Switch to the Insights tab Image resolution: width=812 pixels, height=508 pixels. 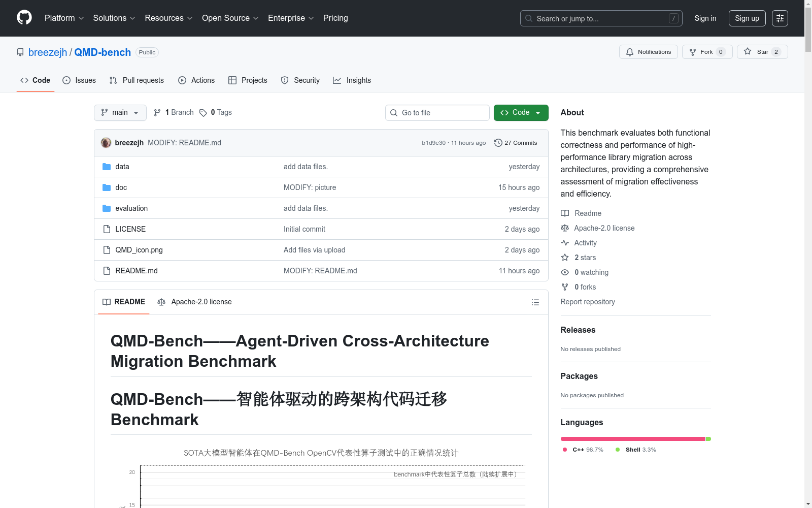[352, 80]
